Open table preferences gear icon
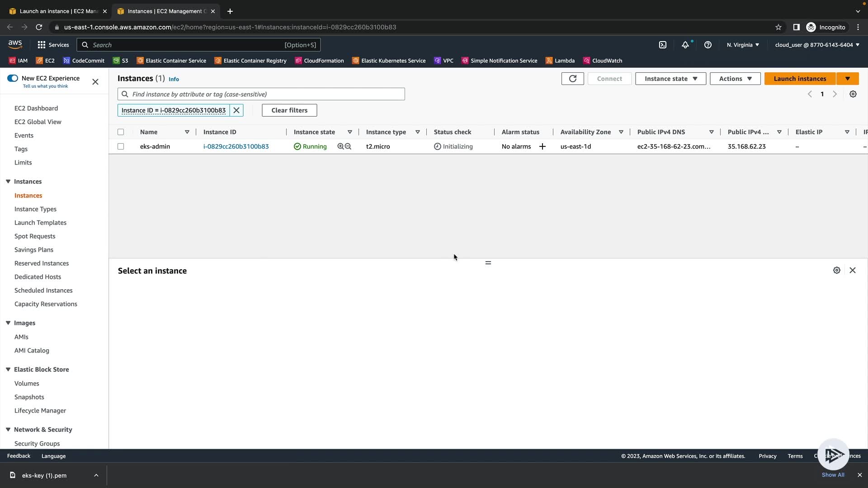The image size is (868, 488). pyautogui.click(x=853, y=94)
